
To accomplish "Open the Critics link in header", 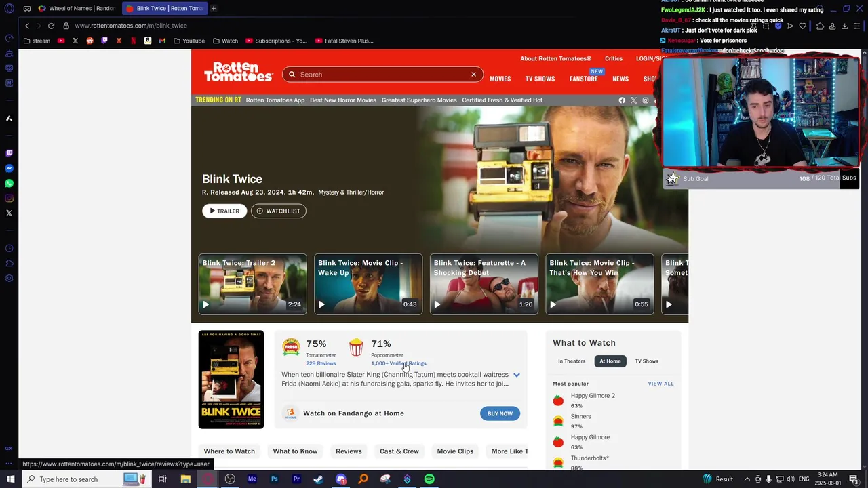I will 614,59.
